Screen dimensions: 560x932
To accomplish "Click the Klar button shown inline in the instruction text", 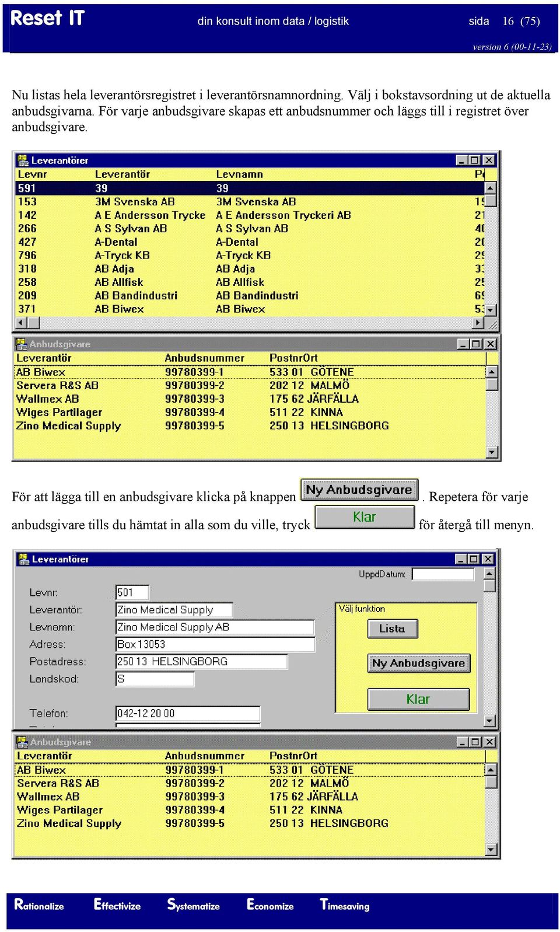I will click(365, 517).
